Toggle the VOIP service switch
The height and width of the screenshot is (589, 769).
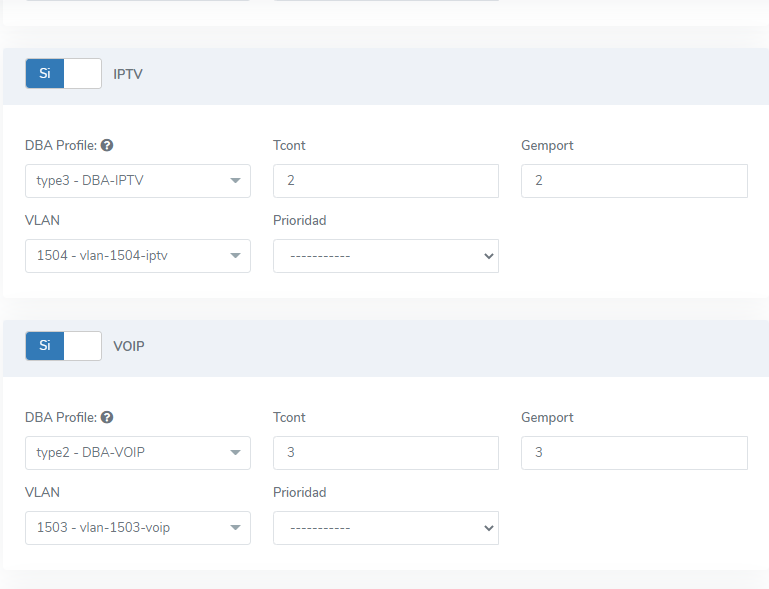point(63,346)
